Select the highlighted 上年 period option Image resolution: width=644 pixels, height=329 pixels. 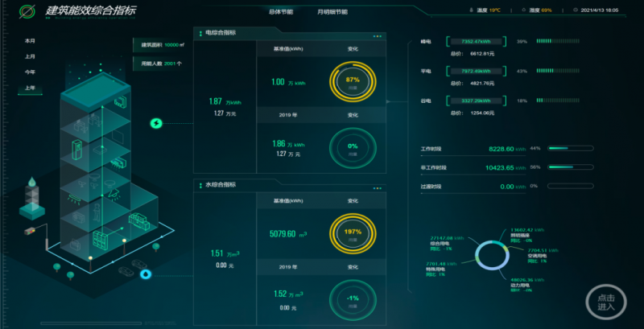click(30, 88)
